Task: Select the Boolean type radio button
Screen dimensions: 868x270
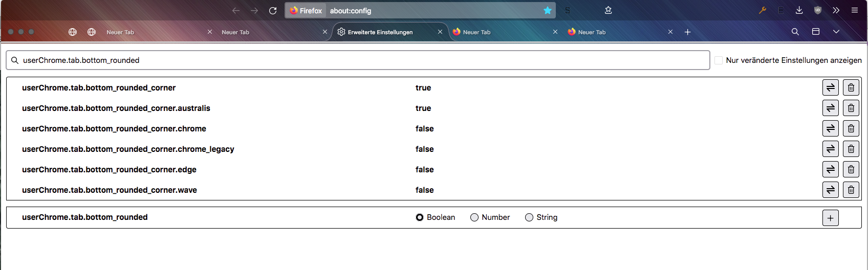Action: click(420, 217)
